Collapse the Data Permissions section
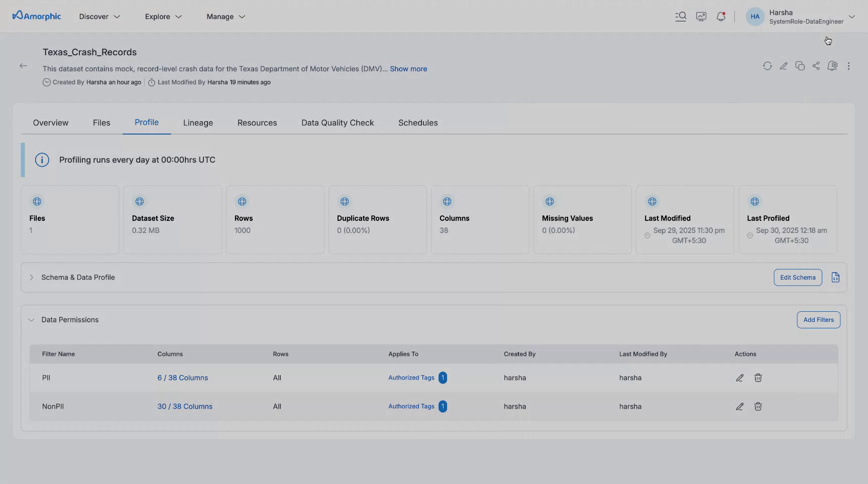Screen dimensions: 868x484 31,320
